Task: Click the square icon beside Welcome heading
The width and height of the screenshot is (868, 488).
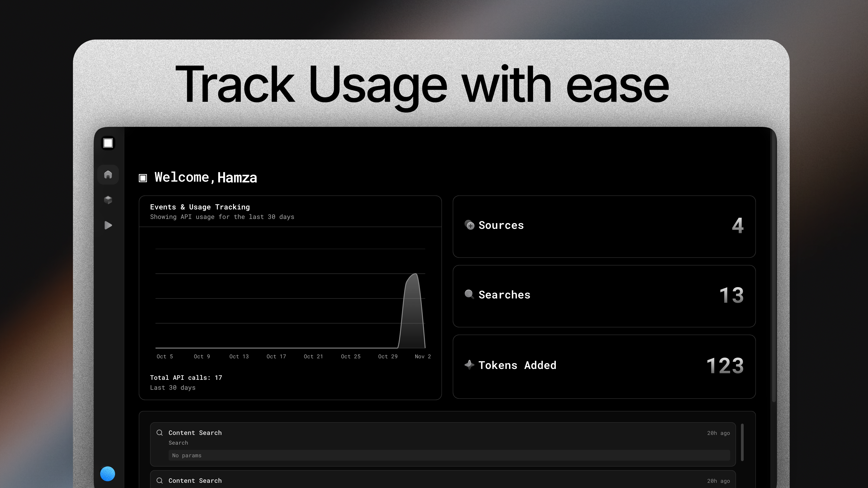Action: 143,178
